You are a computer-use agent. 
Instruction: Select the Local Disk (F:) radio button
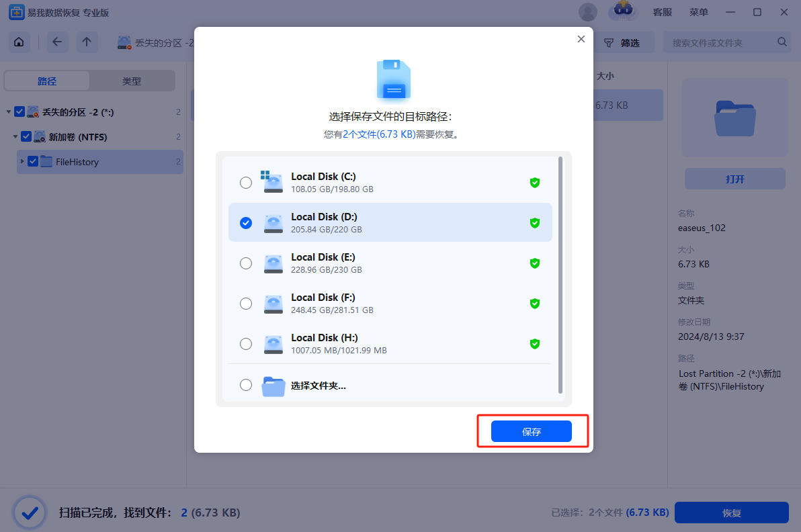click(x=246, y=304)
